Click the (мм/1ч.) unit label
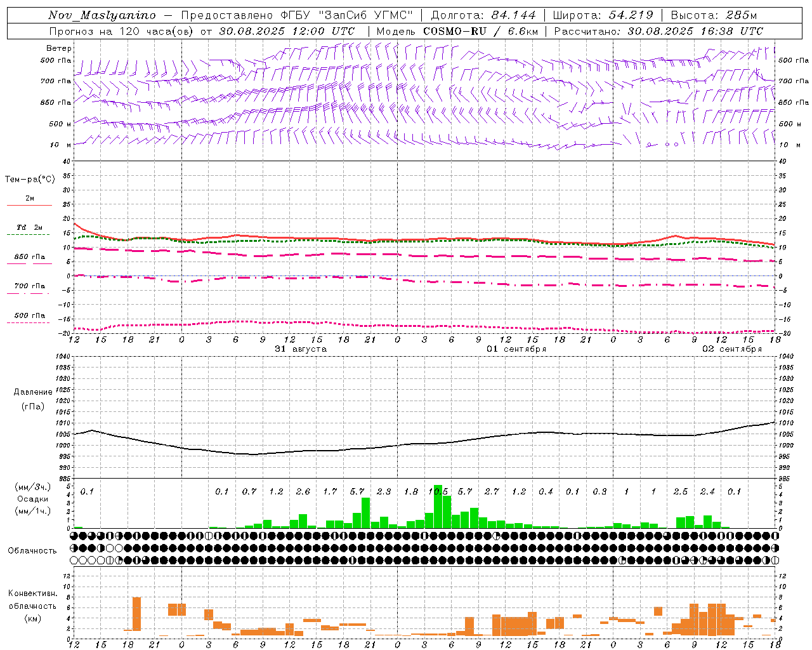The image size is (812, 650). 32,511
